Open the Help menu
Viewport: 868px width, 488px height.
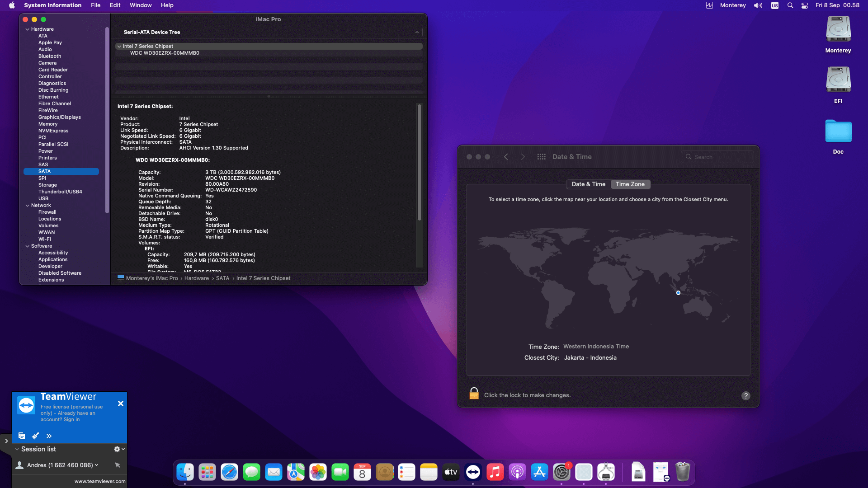coord(167,5)
